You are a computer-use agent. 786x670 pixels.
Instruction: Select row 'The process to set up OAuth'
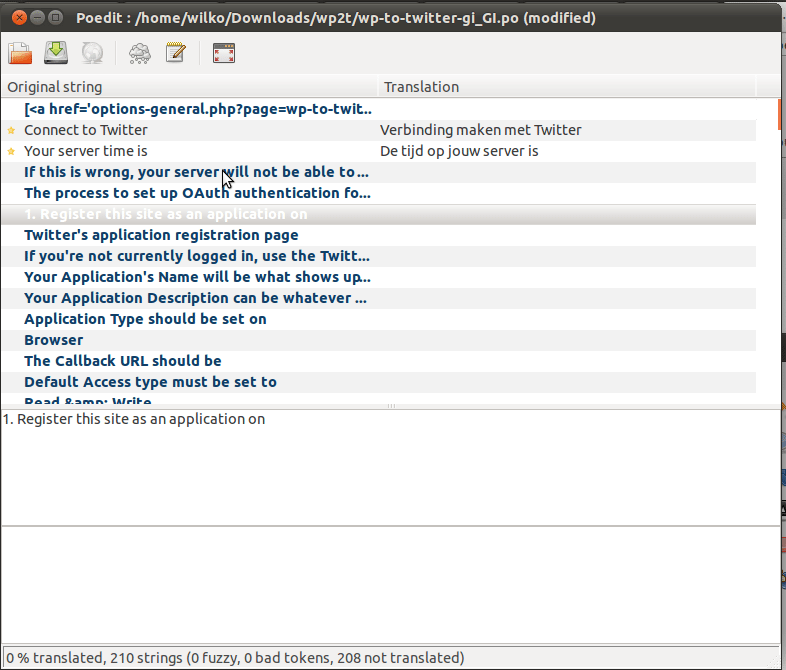(x=378, y=193)
